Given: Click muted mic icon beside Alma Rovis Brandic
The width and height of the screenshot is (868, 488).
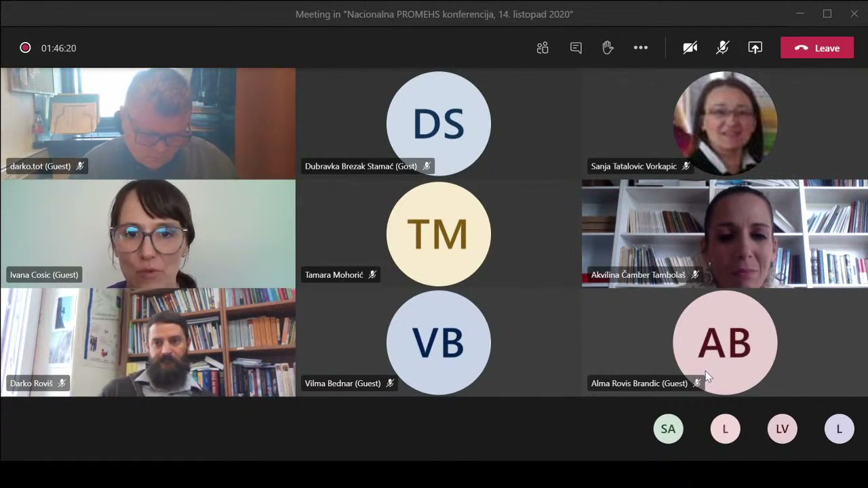Looking at the screenshot, I should point(696,383).
